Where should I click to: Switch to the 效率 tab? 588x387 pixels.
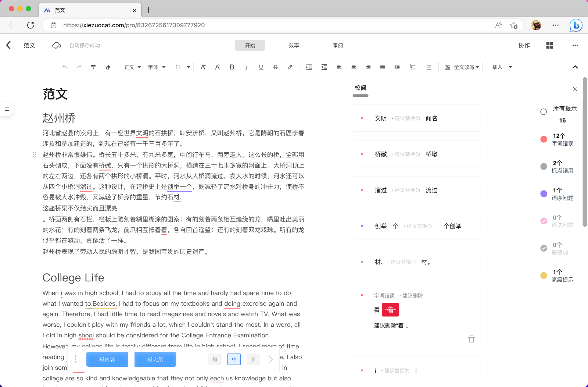pyautogui.click(x=294, y=45)
